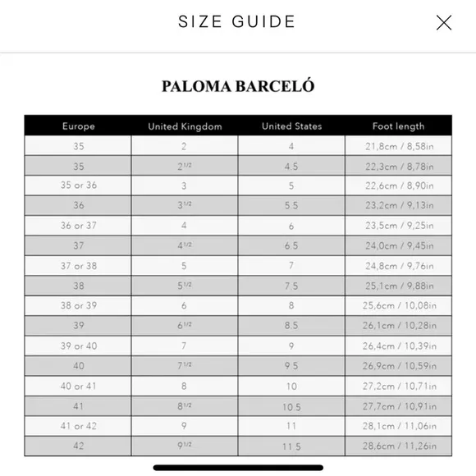Click the United Kingdom column header

pyautogui.click(x=185, y=126)
